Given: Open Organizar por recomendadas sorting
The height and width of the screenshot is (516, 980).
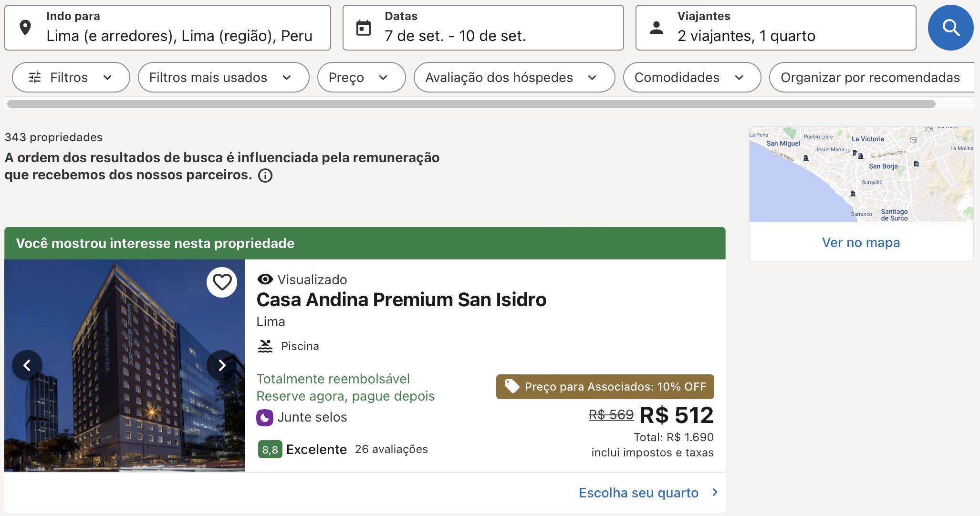Looking at the screenshot, I should click(872, 77).
